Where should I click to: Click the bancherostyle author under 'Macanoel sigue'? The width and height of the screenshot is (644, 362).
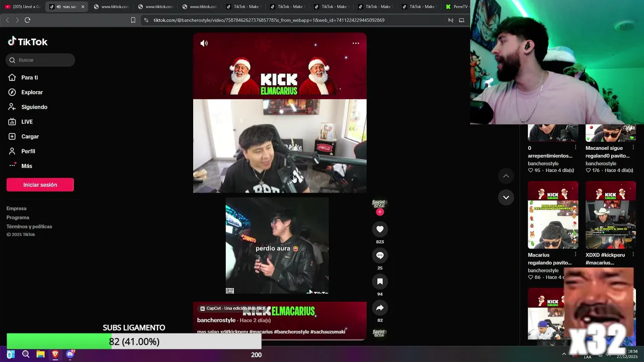click(601, 163)
